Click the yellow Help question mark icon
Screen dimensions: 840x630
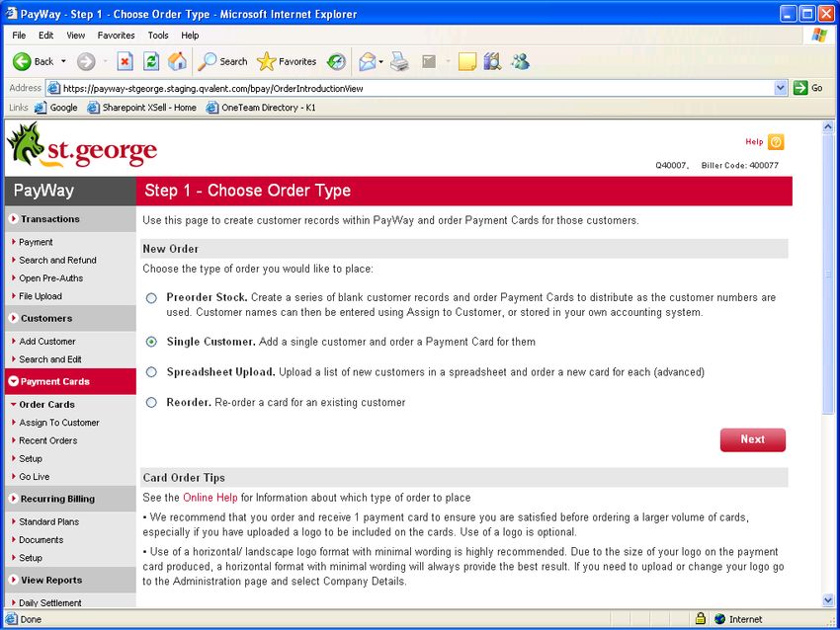776,142
